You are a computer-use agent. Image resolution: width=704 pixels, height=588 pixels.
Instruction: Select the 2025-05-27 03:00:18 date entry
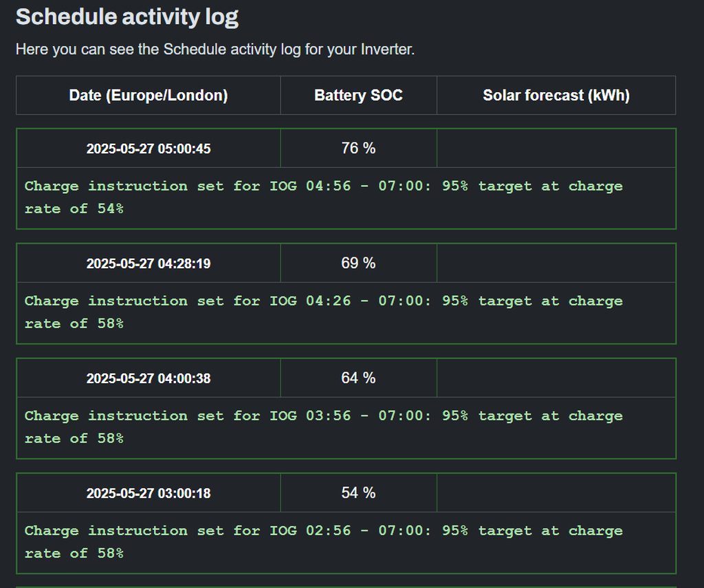(148, 493)
